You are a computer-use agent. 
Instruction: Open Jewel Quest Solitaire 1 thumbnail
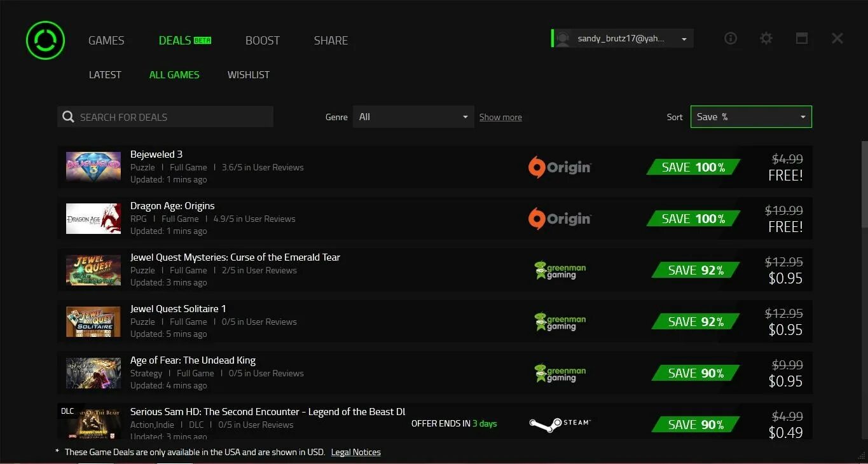point(93,321)
